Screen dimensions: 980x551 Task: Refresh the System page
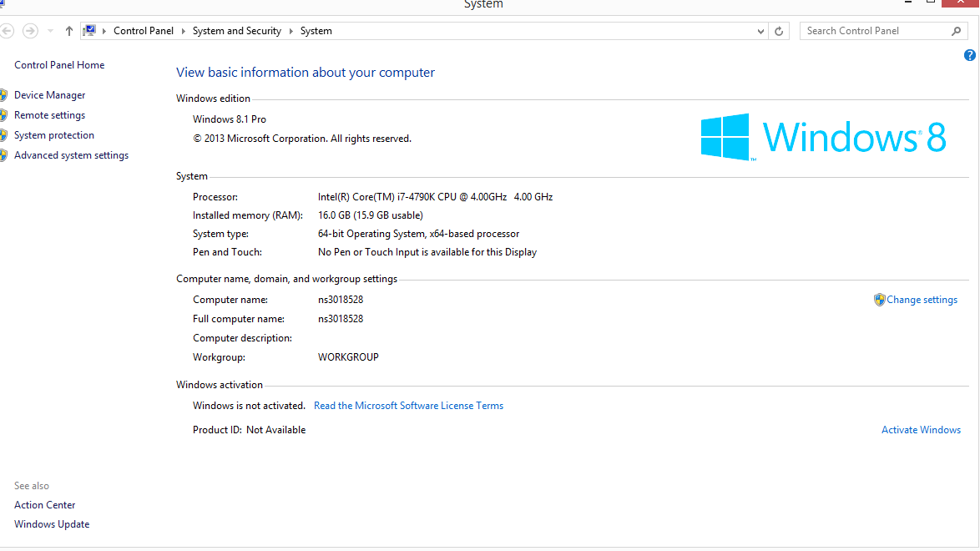[x=779, y=31]
